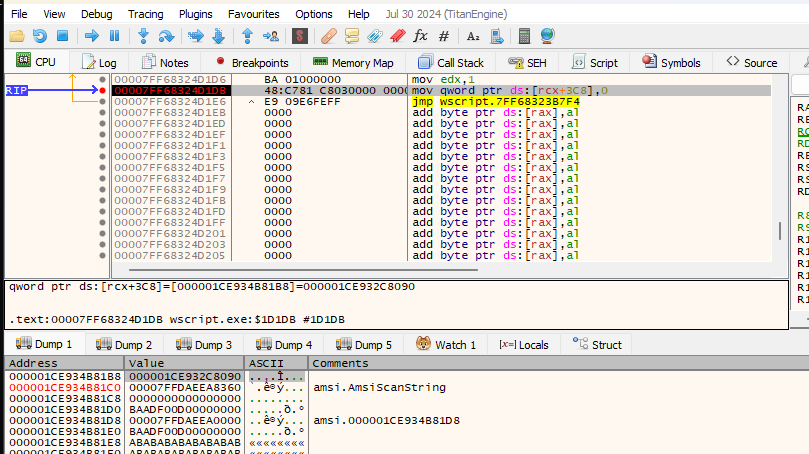The image size is (809, 454).
Task: Open the Functions fx icon
Action: coord(420,36)
